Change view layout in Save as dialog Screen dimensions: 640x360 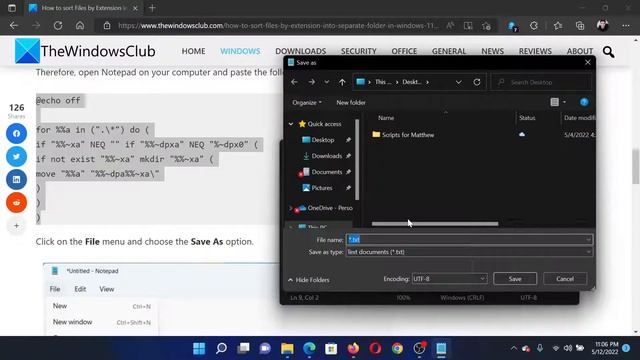(x=555, y=102)
